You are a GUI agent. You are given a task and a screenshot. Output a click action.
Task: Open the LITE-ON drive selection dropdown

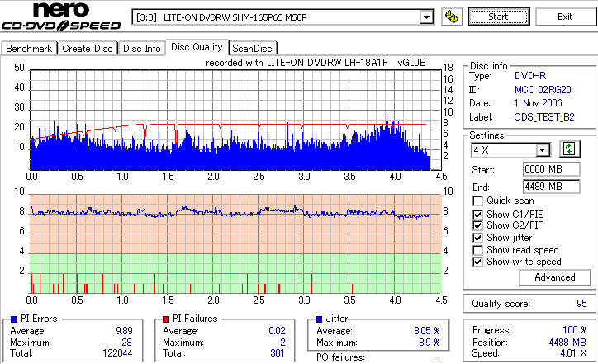coord(426,17)
